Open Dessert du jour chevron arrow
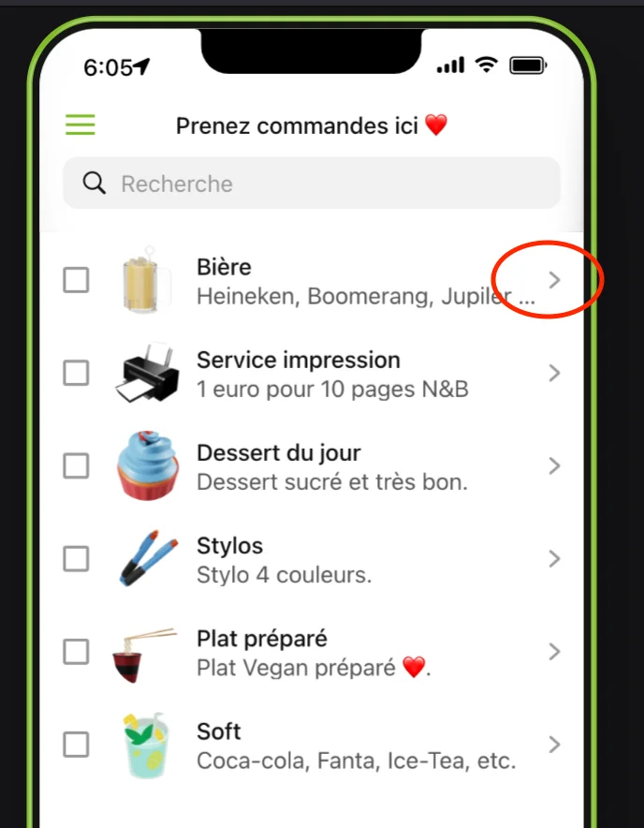The image size is (644, 828). pos(554,466)
